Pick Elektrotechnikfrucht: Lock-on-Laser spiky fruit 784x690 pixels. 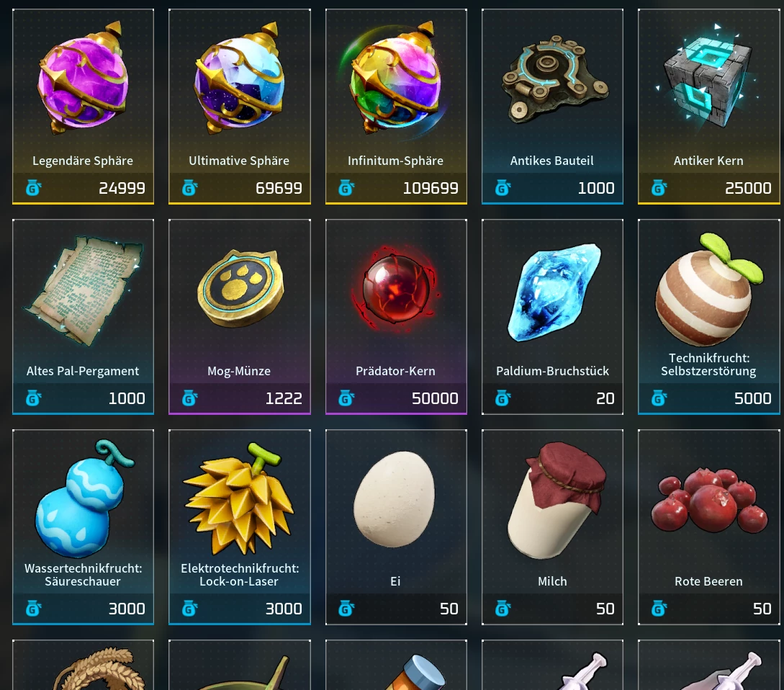point(239,499)
